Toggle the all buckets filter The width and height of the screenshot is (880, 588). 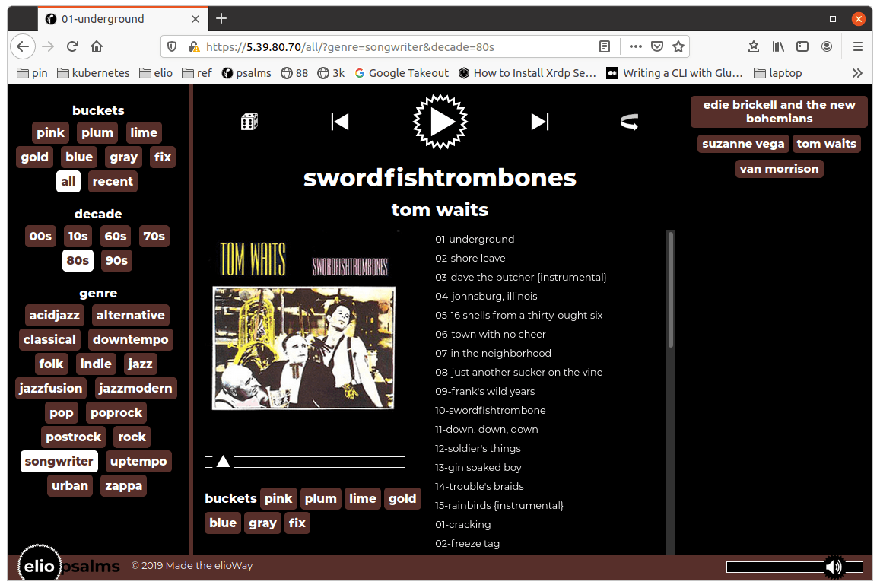coord(68,181)
